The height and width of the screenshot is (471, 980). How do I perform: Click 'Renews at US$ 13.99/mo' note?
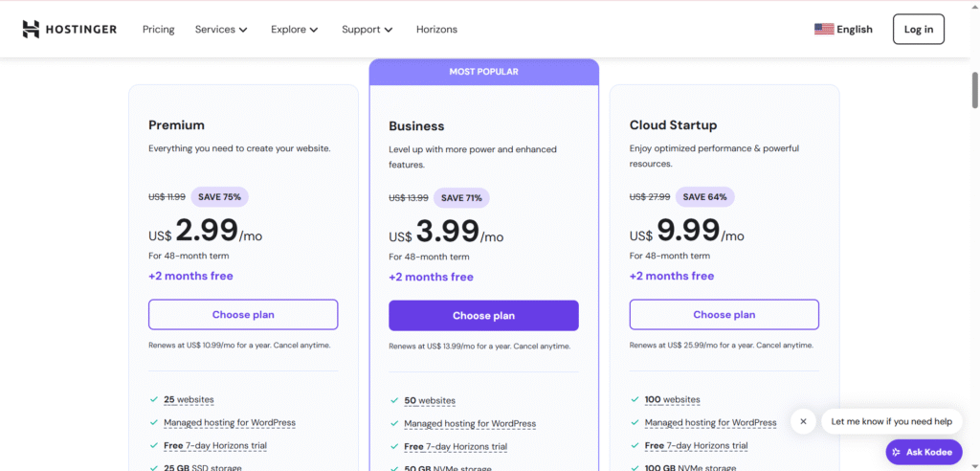point(479,347)
